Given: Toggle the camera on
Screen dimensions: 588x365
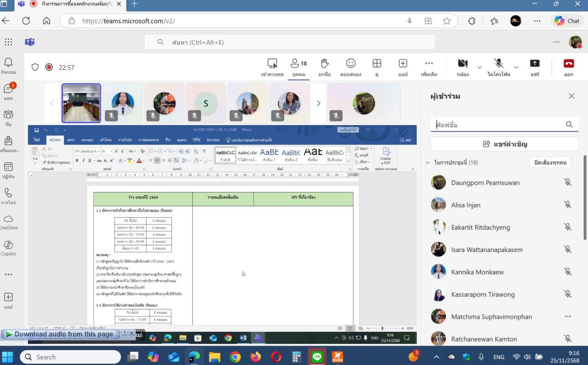Looking at the screenshot, I should coord(463,67).
